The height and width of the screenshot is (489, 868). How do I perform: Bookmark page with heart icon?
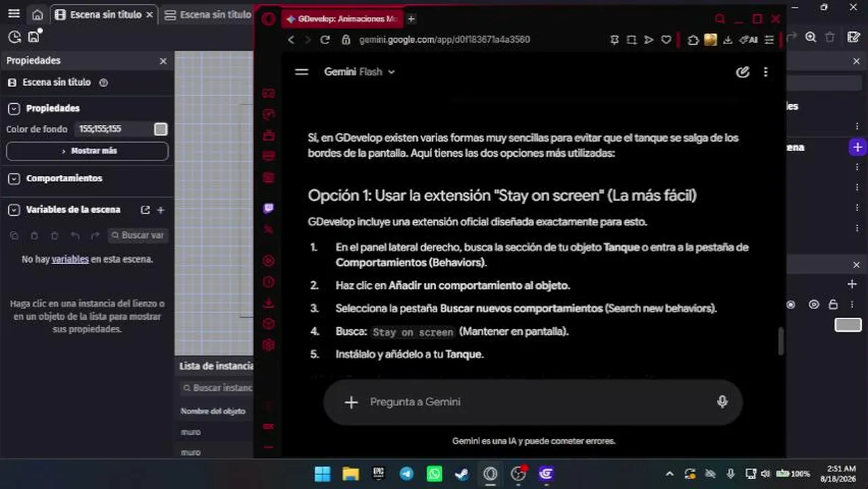click(x=666, y=40)
